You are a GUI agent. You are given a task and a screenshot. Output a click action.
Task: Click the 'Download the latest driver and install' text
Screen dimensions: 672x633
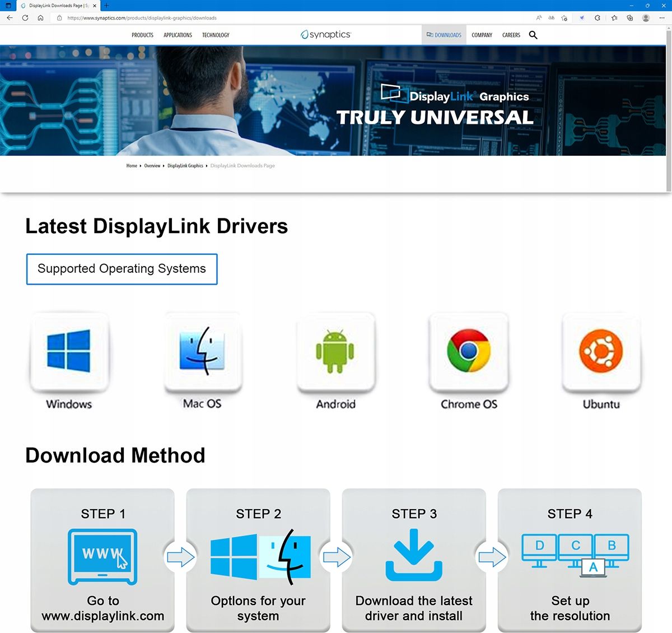[414, 608]
